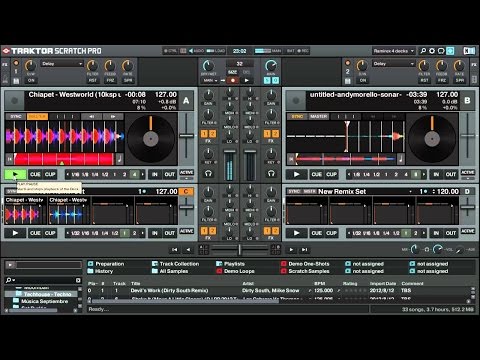Click the Native Instruments logo at header right
The height and width of the screenshot is (360, 480).
tap(469, 51)
